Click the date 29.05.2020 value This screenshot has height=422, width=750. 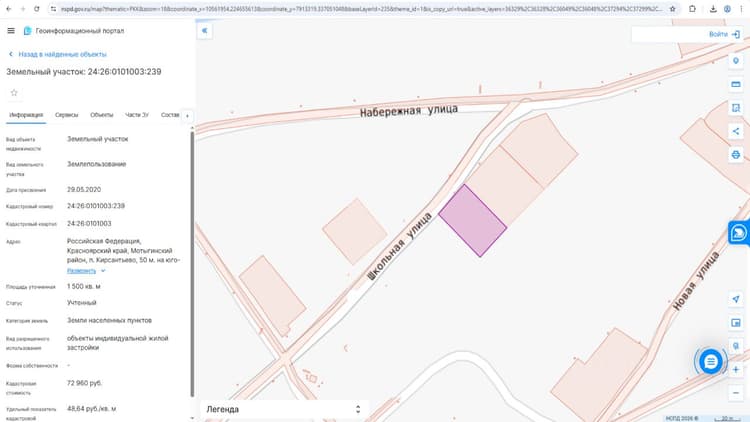pos(84,189)
